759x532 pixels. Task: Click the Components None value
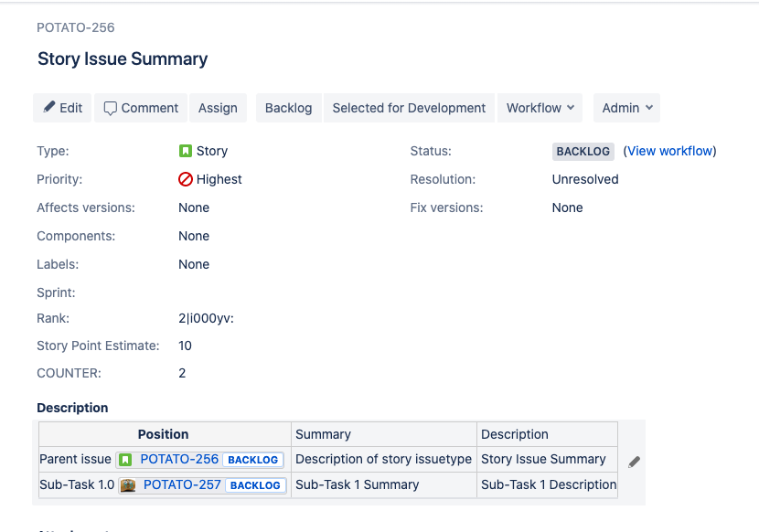(194, 236)
